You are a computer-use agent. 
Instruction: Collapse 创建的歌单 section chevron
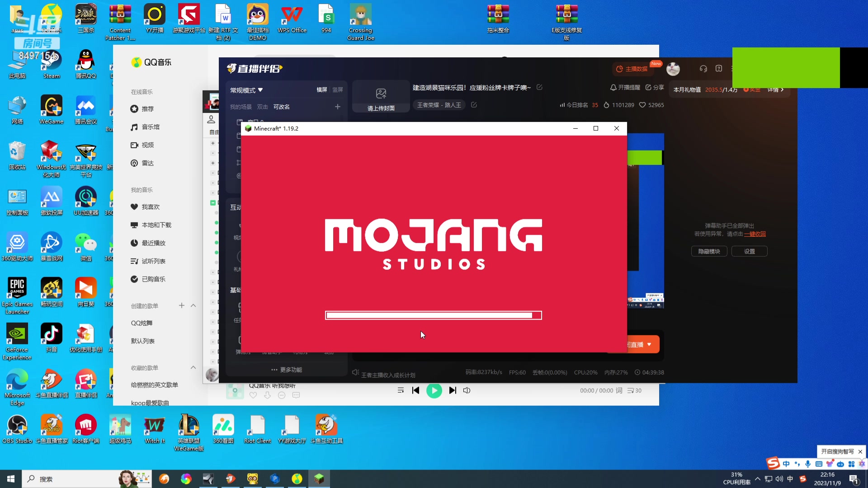(193, 306)
